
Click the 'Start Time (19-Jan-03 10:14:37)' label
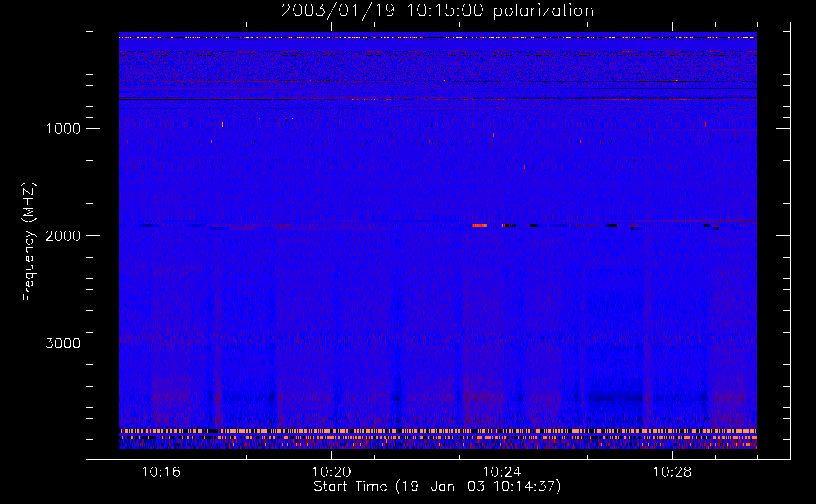[437, 487]
